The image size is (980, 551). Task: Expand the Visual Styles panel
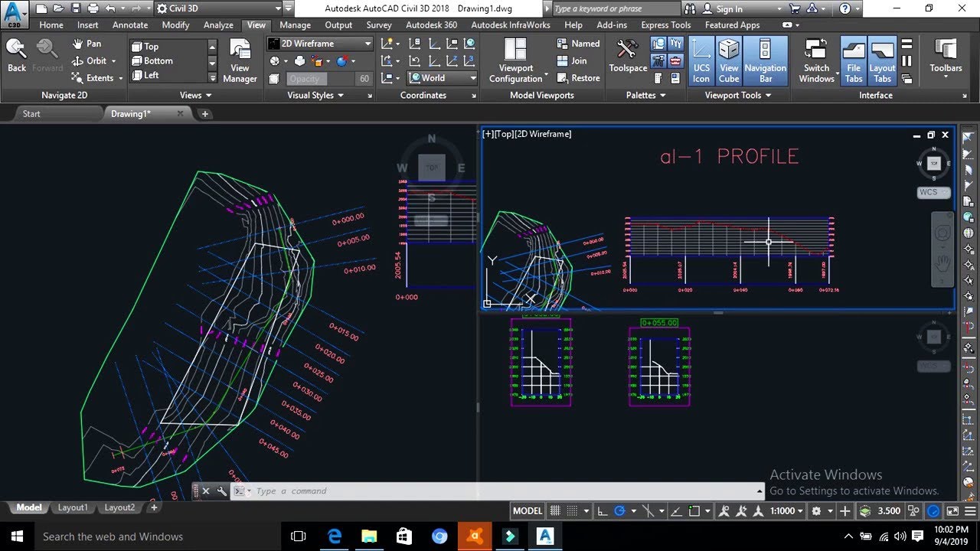pyautogui.click(x=315, y=95)
